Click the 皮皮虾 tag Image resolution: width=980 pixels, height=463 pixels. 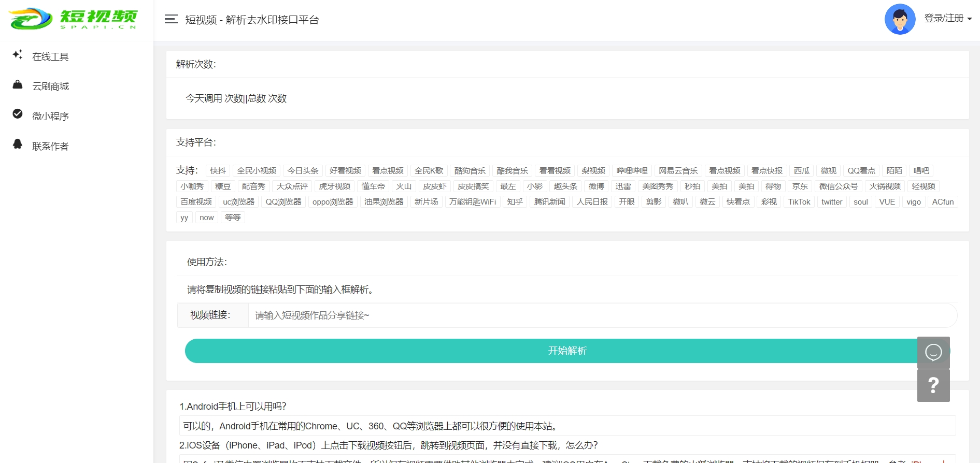tap(435, 186)
